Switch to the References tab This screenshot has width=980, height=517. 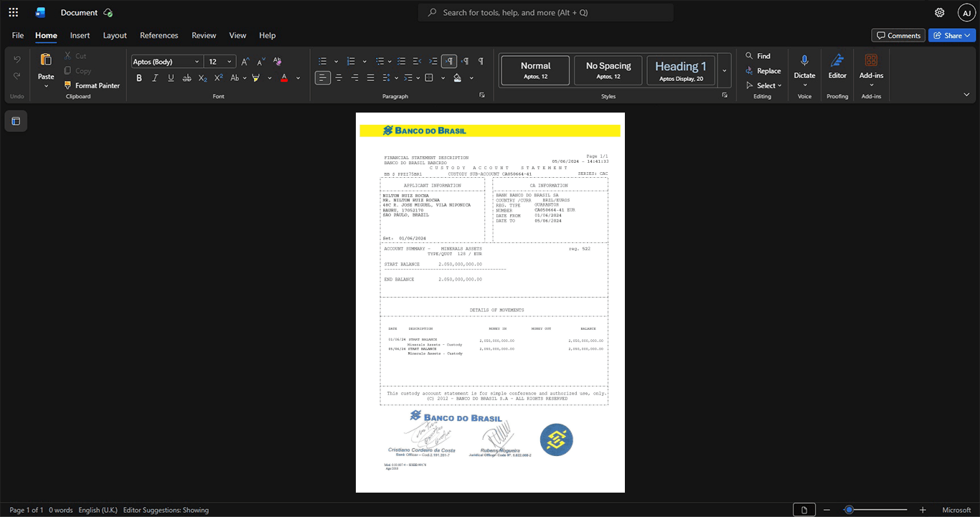159,35
